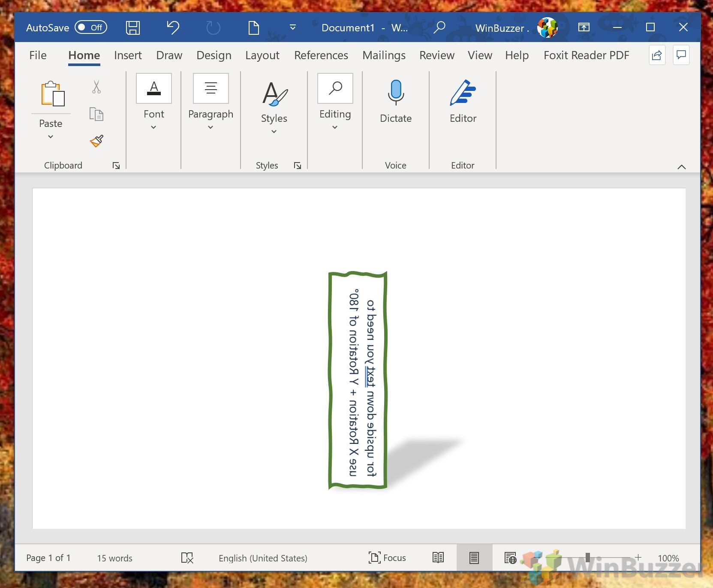Click the New document icon
This screenshot has height=588, width=713.
click(x=254, y=28)
